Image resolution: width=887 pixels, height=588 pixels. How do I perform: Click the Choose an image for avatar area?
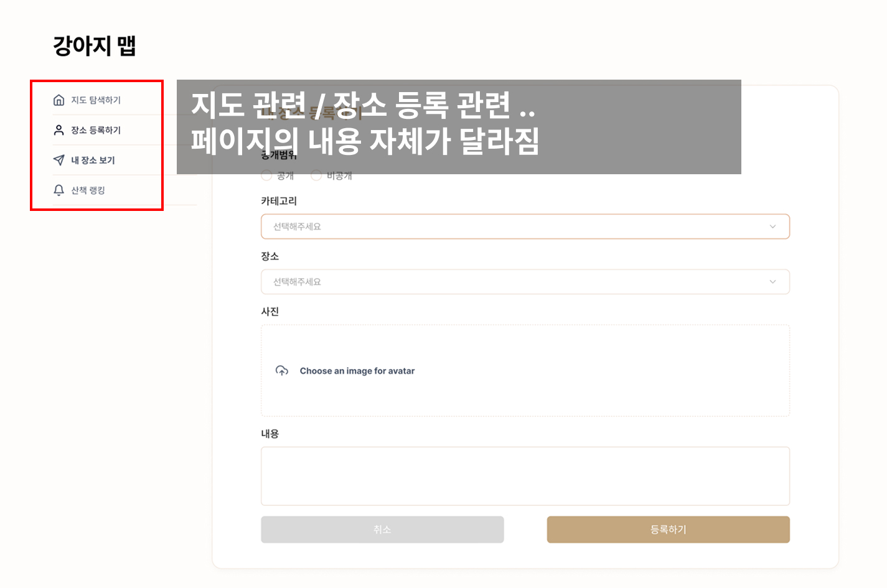357,370
